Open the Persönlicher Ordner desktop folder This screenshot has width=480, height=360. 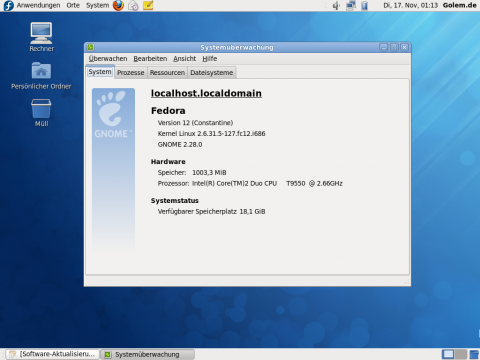(x=41, y=76)
